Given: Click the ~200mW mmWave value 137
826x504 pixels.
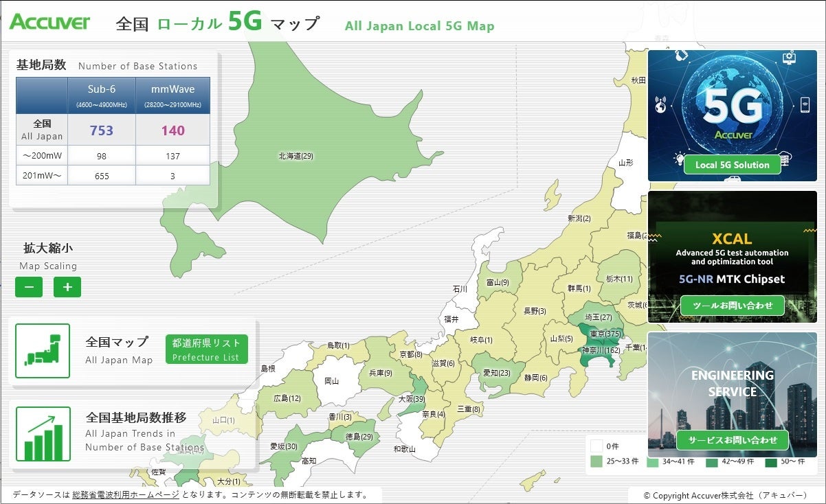Looking at the screenshot, I should coord(173,157).
